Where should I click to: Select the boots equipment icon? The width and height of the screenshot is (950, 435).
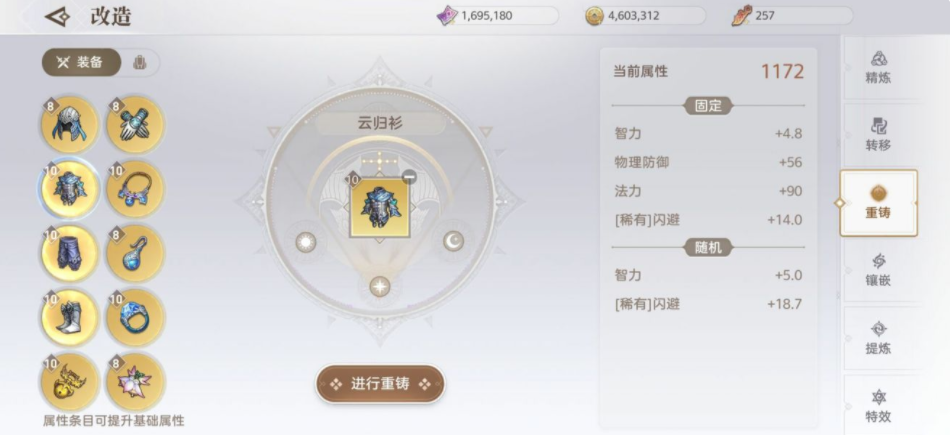70,317
